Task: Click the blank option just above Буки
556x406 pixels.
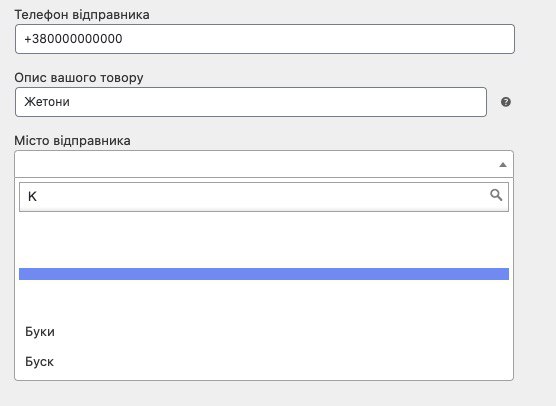Action: [x=264, y=301]
